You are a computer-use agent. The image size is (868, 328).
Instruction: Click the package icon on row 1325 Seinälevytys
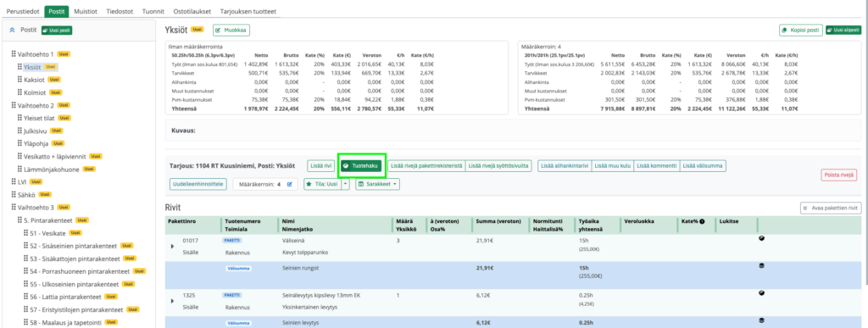point(761,292)
